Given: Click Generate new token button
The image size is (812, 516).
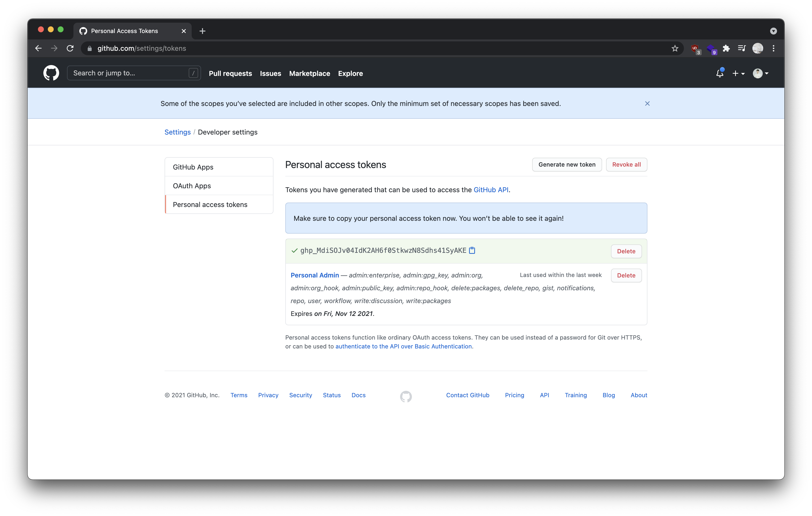Looking at the screenshot, I should coord(567,165).
